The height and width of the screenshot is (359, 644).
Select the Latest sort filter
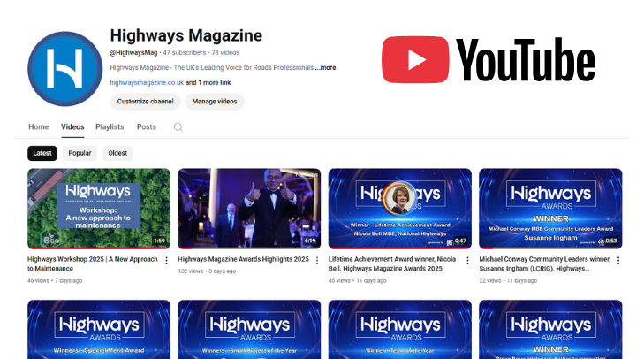42,153
